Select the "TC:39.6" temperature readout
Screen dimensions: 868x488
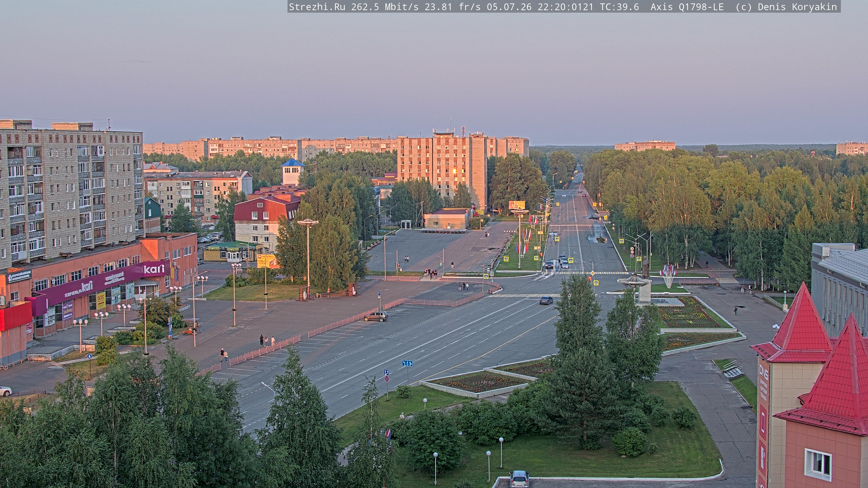tap(619, 7)
